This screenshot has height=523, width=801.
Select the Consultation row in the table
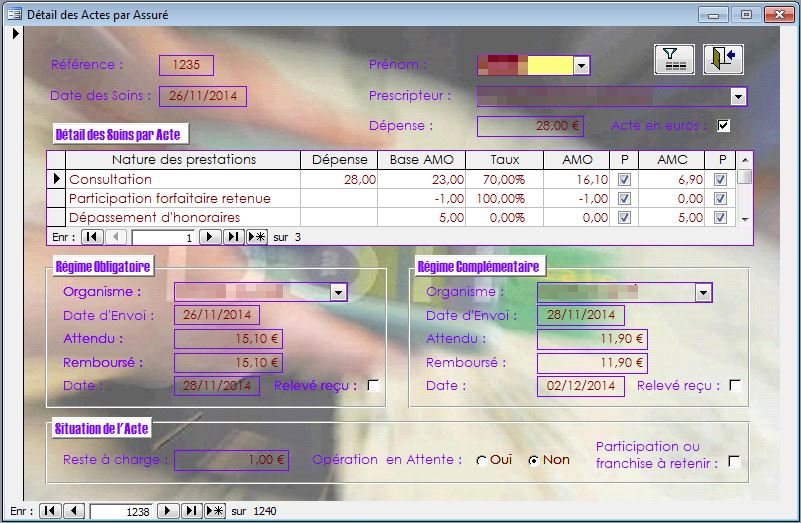(57, 180)
